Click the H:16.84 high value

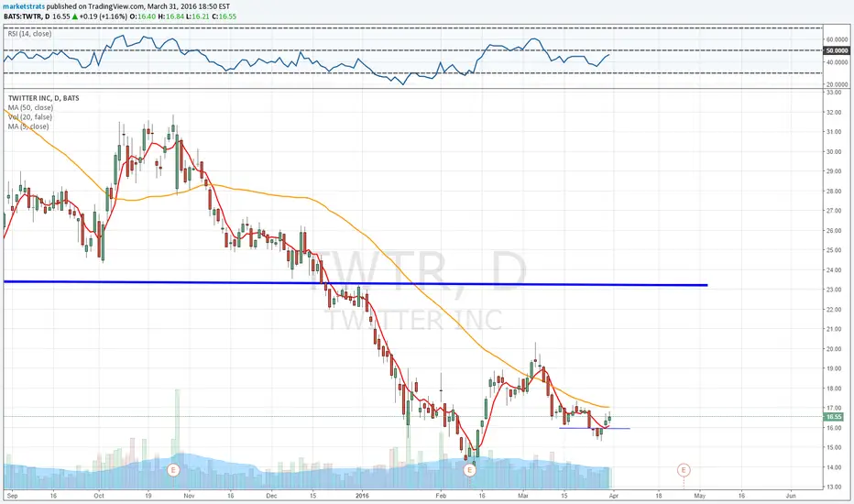(170, 16)
